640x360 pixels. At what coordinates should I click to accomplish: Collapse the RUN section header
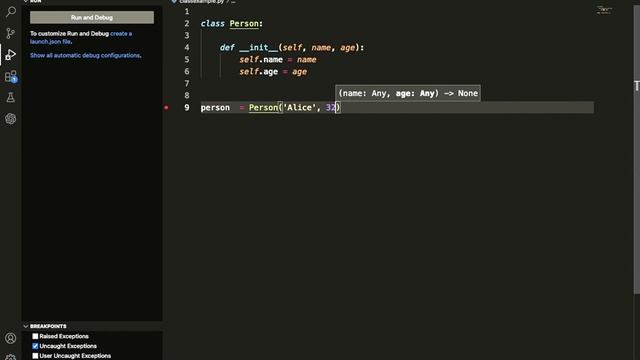(x=33, y=1)
